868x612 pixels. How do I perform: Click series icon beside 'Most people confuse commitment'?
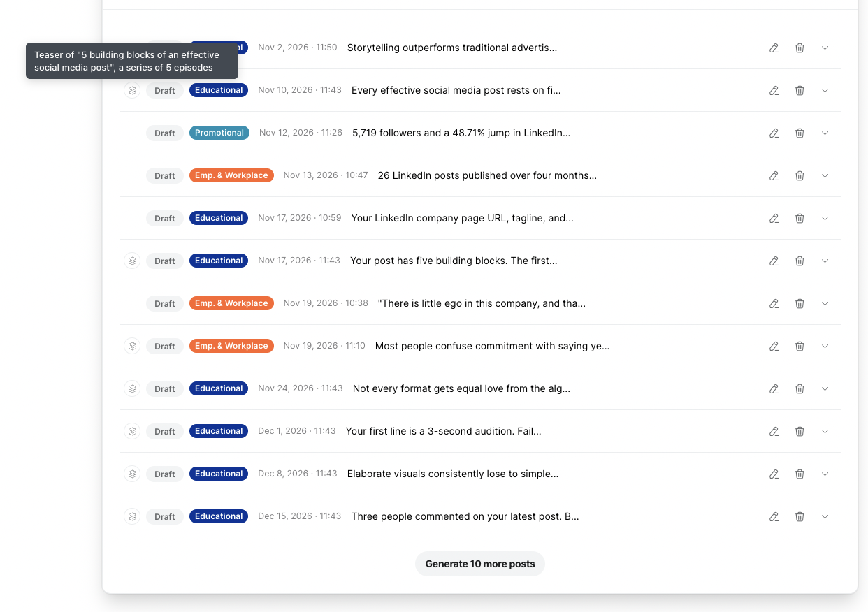(x=132, y=346)
